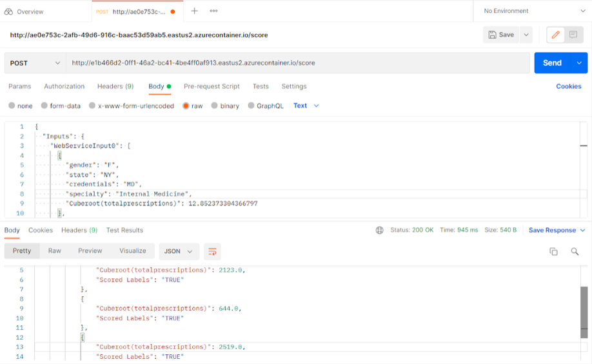Open the Pre-request Script tab
Screen dimensions: 592x364
212,86
